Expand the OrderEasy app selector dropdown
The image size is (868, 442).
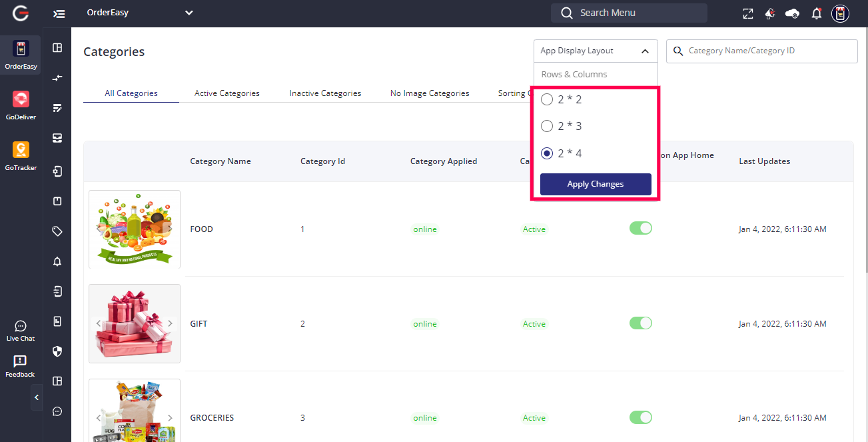click(189, 13)
